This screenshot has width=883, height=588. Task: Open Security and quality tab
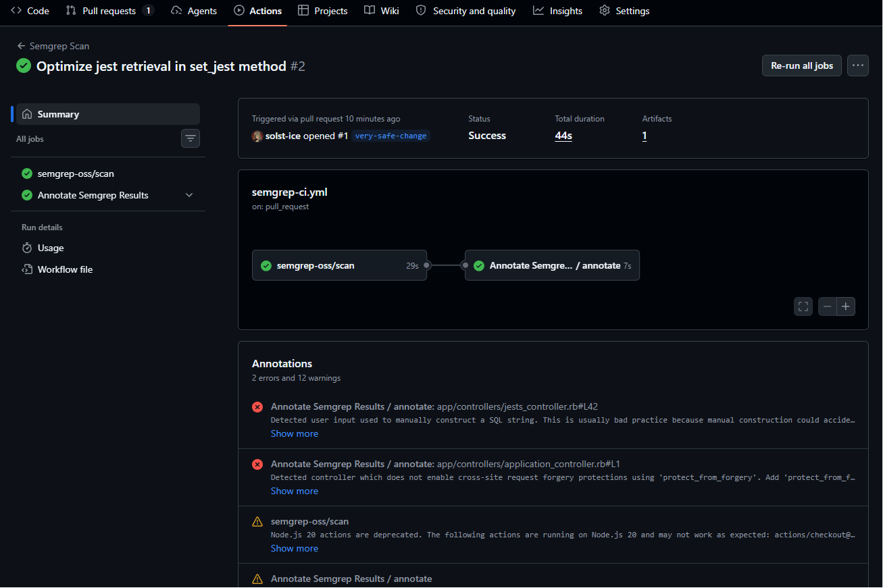click(x=465, y=11)
